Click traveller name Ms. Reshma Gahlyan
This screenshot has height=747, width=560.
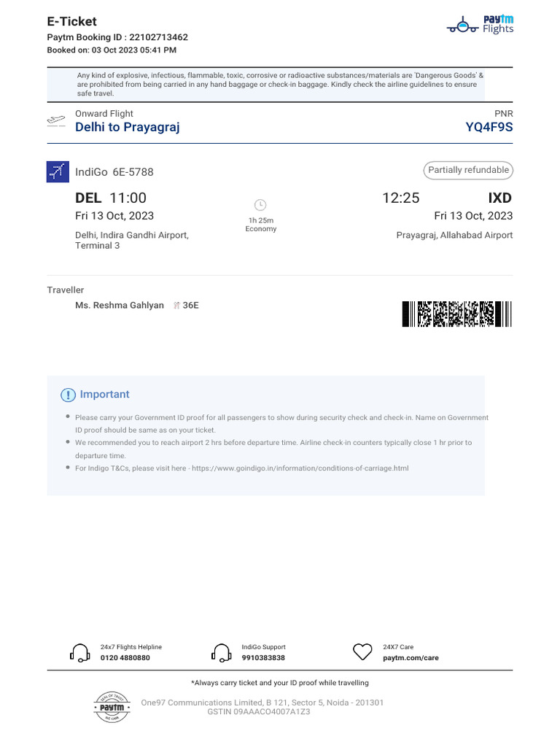click(120, 306)
